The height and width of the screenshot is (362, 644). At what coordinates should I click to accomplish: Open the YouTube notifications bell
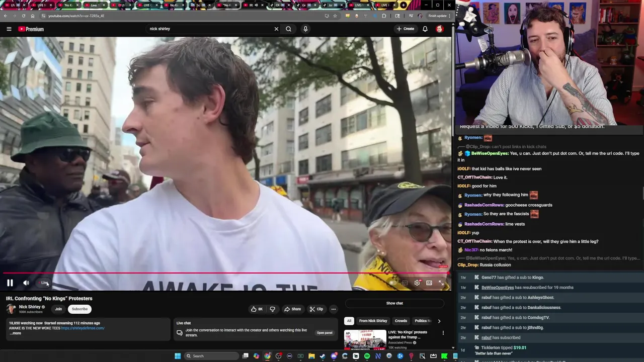pyautogui.click(x=425, y=29)
